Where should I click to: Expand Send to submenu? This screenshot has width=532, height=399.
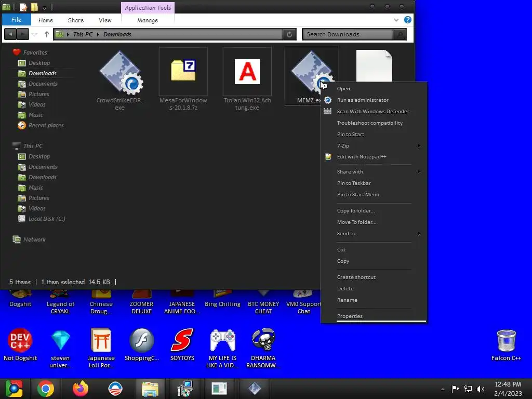419,233
